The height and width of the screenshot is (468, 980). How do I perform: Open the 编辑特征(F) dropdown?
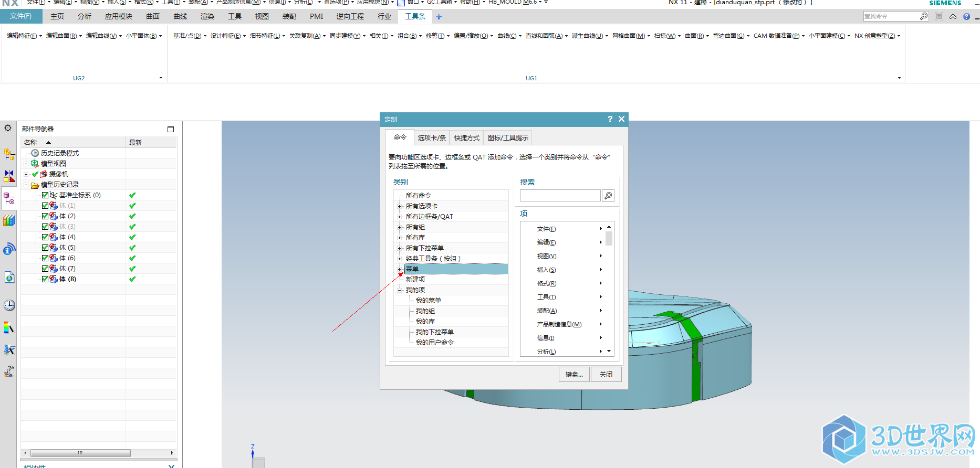click(24, 36)
